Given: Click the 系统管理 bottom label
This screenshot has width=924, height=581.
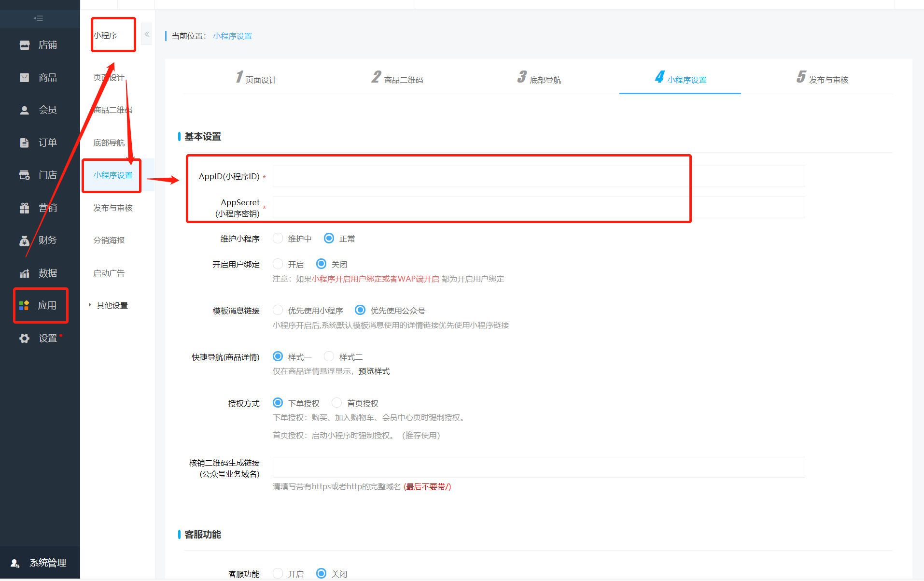Looking at the screenshot, I should 48,563.
